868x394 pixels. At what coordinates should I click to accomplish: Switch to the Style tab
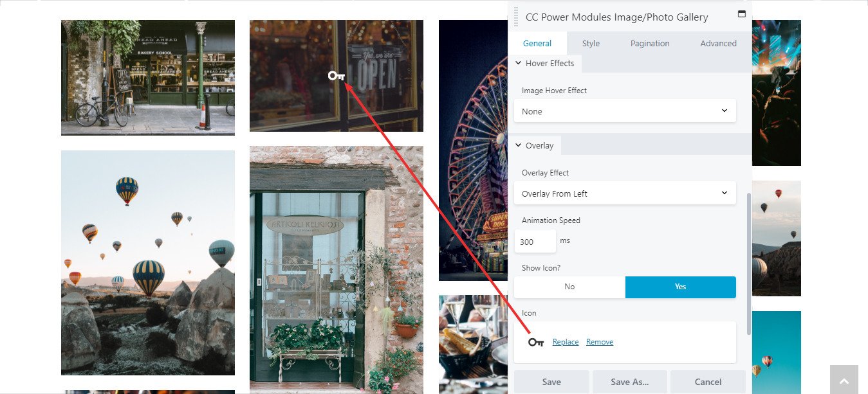pos(591,43)
